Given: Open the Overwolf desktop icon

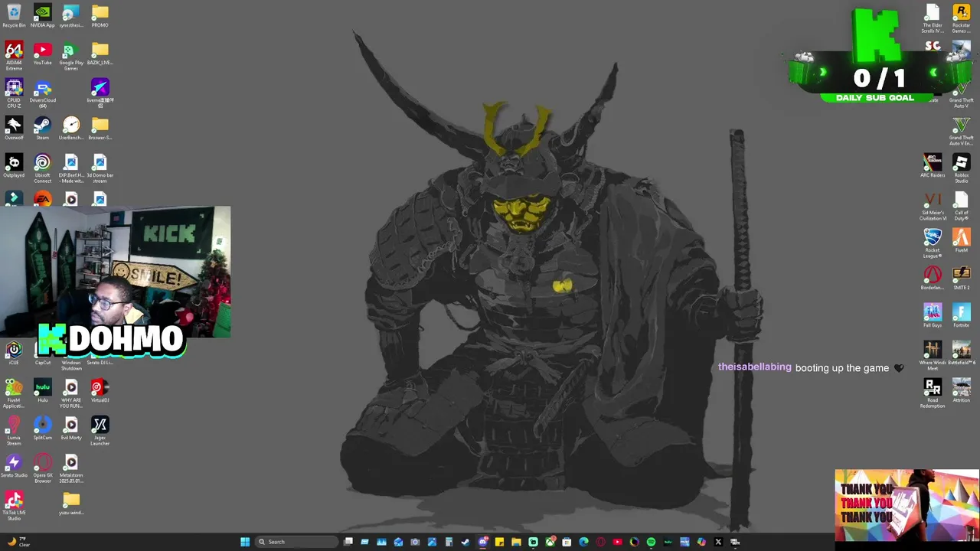Looking at the screenshot, I should [x=14, y=128].
